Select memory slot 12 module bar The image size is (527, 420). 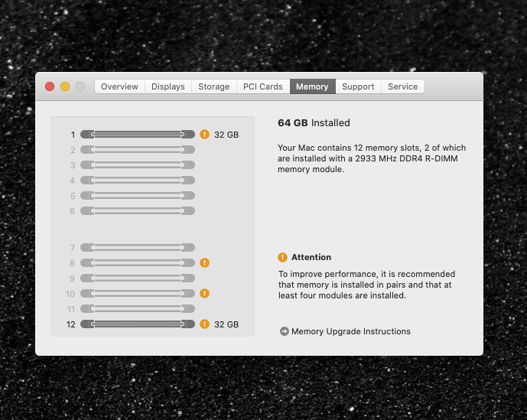pos(138,324)
